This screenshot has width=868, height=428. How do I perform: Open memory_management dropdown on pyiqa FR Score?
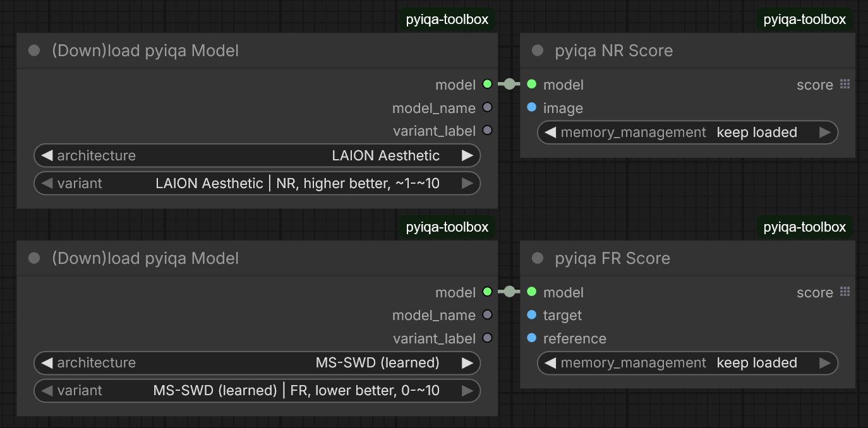tap(687, 362)
